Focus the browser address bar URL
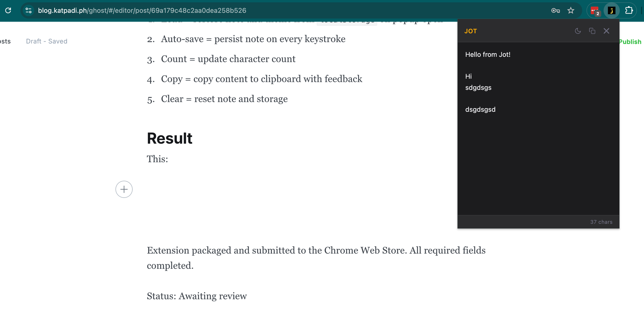The height and width of the screenshot is (312, 644). 142,11
